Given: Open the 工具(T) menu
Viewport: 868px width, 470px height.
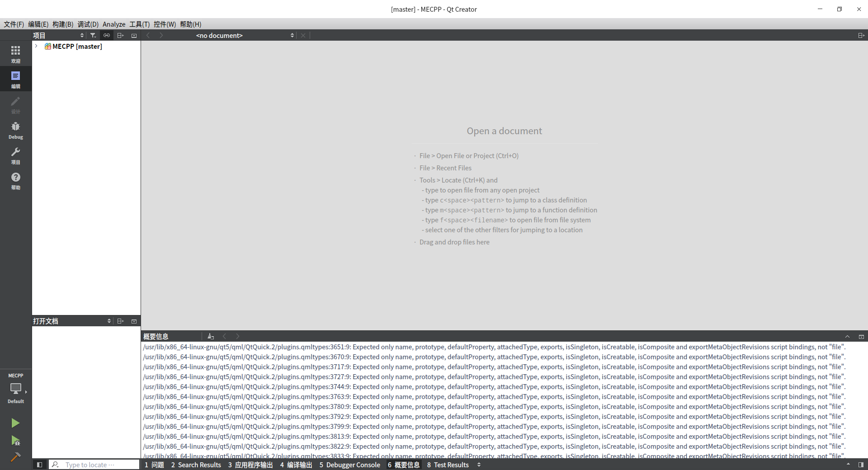Looking at the screenshot, I should [x=140, y=24].
